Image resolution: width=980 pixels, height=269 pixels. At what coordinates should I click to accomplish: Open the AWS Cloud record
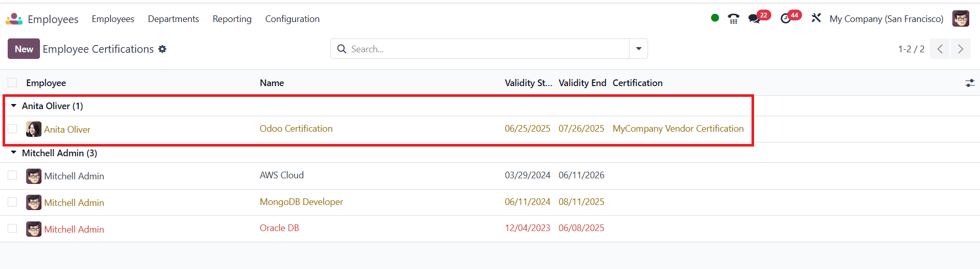coord(282,175)
